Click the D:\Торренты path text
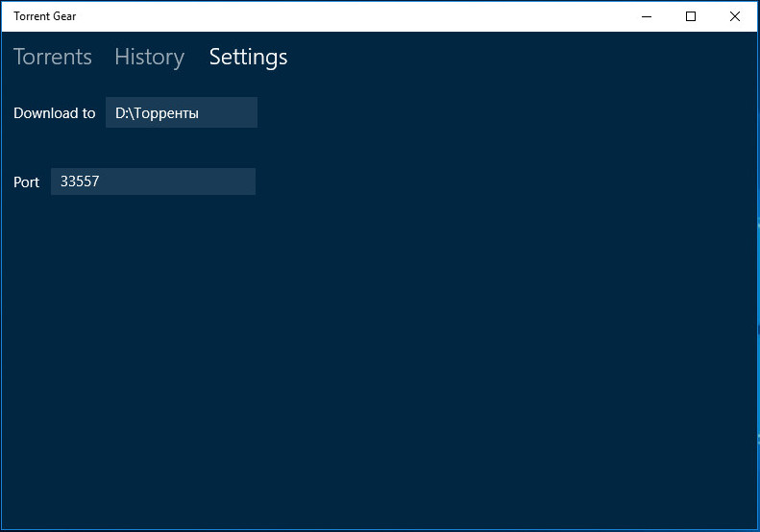 157,113
